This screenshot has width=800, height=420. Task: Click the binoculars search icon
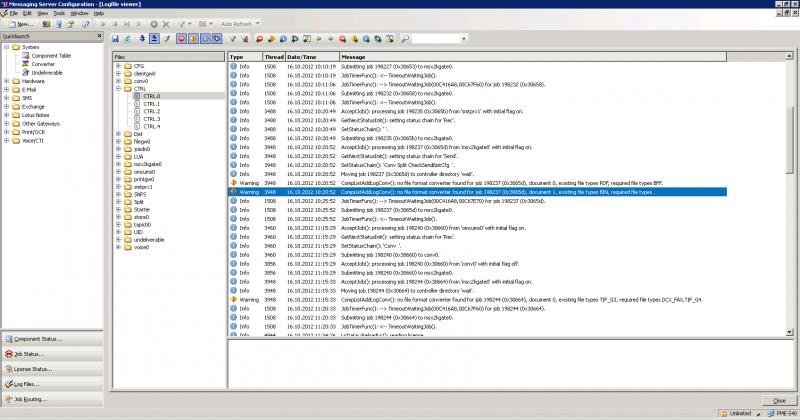[405, 38]
